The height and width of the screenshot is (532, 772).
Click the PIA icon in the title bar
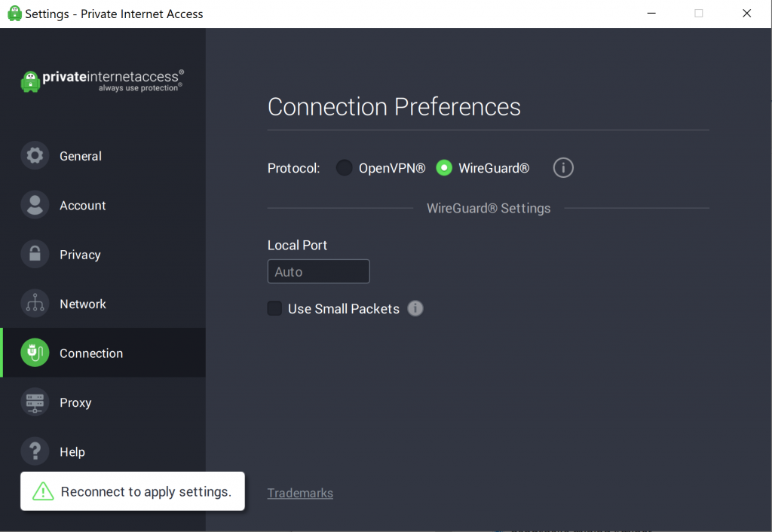pos(13,13)
